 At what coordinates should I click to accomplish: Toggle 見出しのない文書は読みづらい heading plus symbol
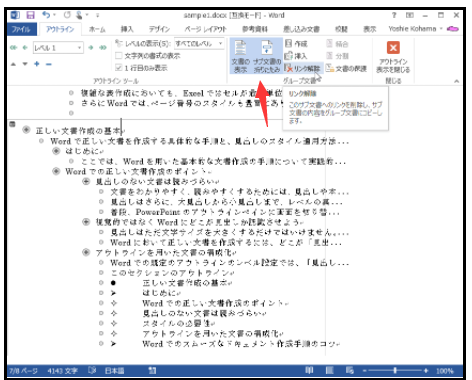point(86,181)
